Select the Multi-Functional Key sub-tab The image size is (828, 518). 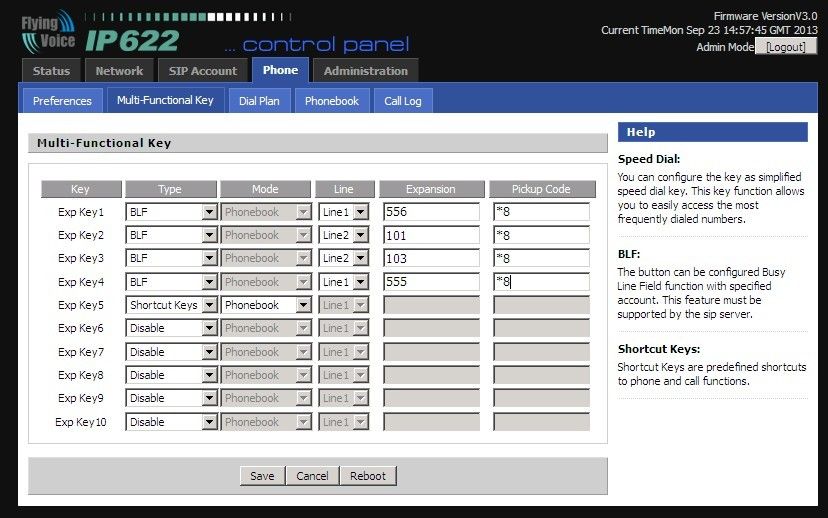point(165,100)
